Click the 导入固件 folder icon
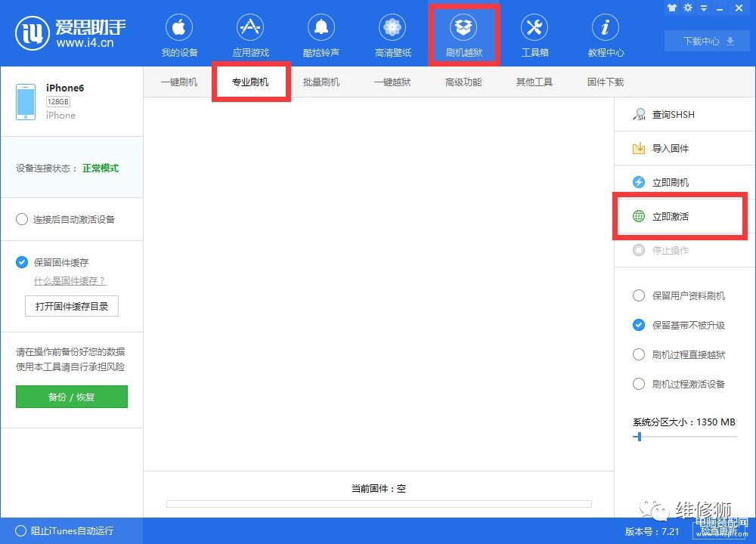This screenshot has height=544, width=756. [638, 148]
